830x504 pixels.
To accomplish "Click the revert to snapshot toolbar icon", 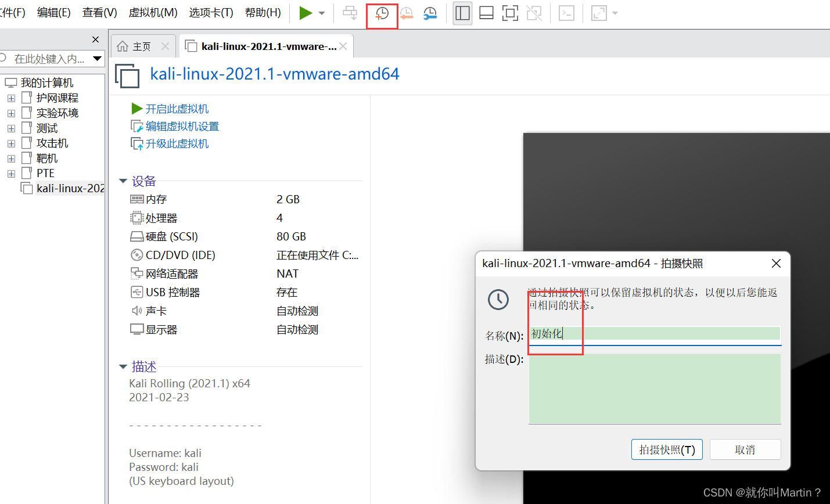I will pos(406,13).
